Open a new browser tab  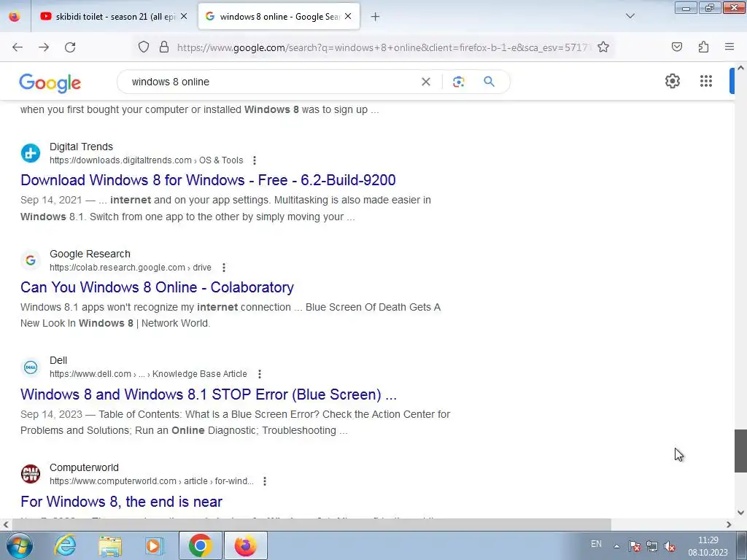coord(376,17)
